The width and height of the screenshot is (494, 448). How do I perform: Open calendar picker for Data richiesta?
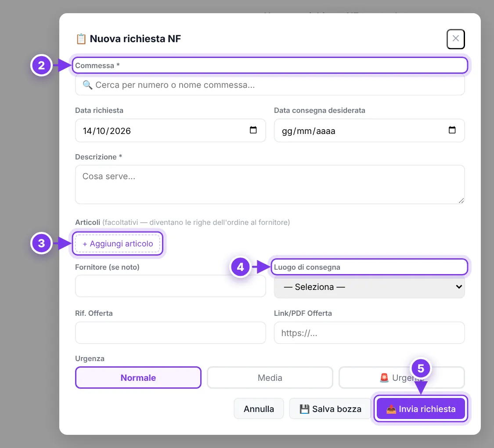(x=253, y=130)
